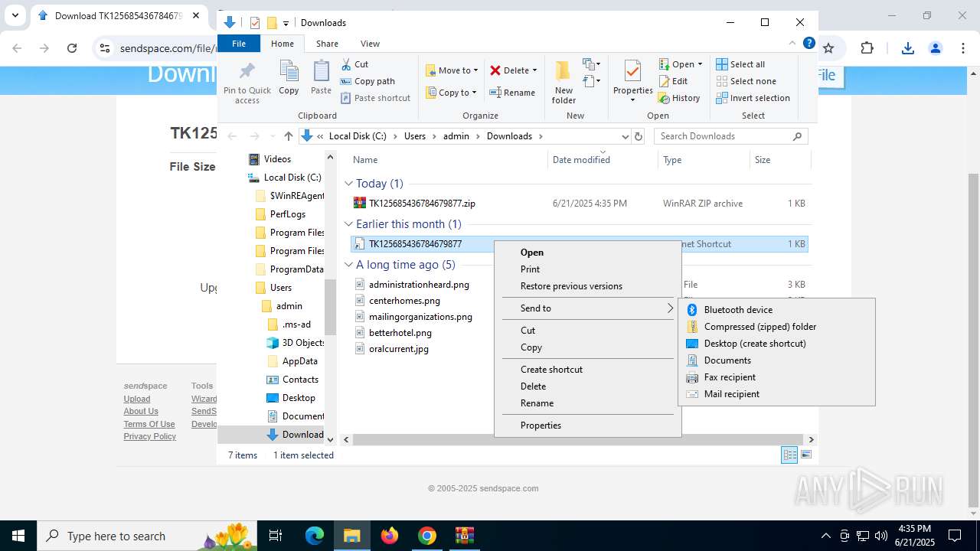The width and height of the screenshot is (980, 551).
Task: Click the Copy ribbon icon
Action: click(x=289, y=78)
